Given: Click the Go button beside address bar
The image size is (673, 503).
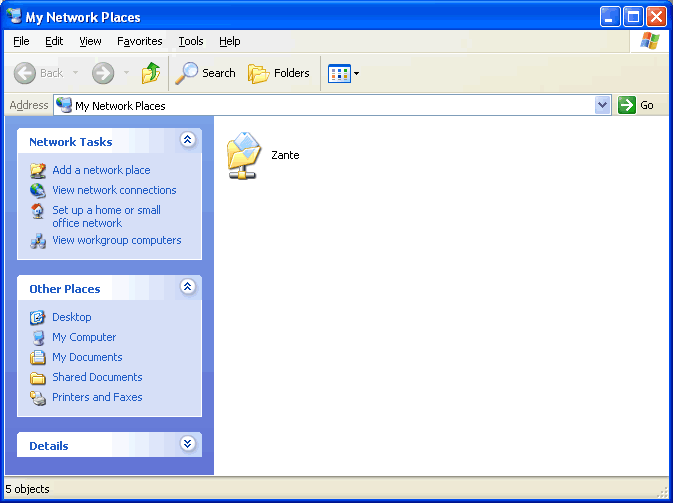Looking at the screenshot, I should [x=637, y=105].
